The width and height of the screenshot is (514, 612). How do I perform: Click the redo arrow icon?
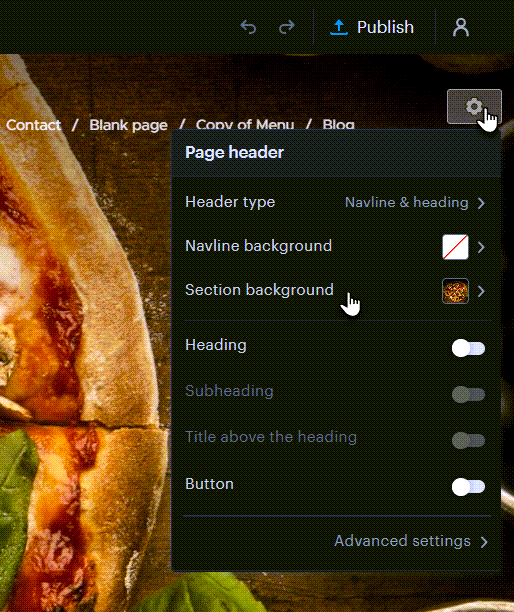pyautogui.click(x=287, y=27)
